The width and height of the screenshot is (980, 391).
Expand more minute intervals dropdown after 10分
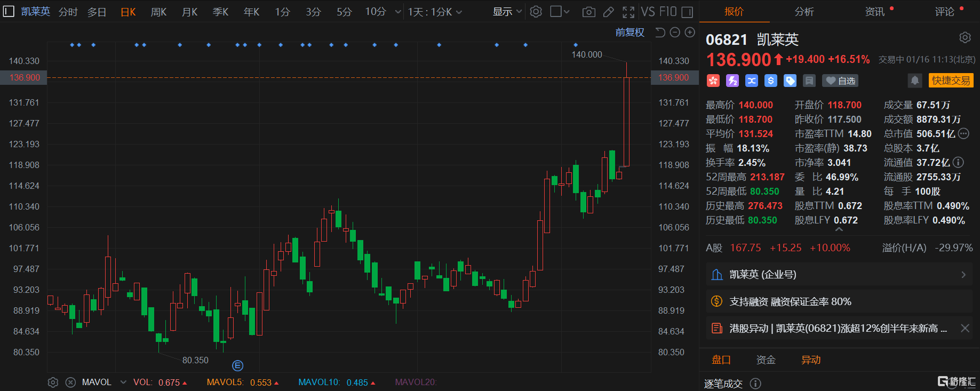398,12
